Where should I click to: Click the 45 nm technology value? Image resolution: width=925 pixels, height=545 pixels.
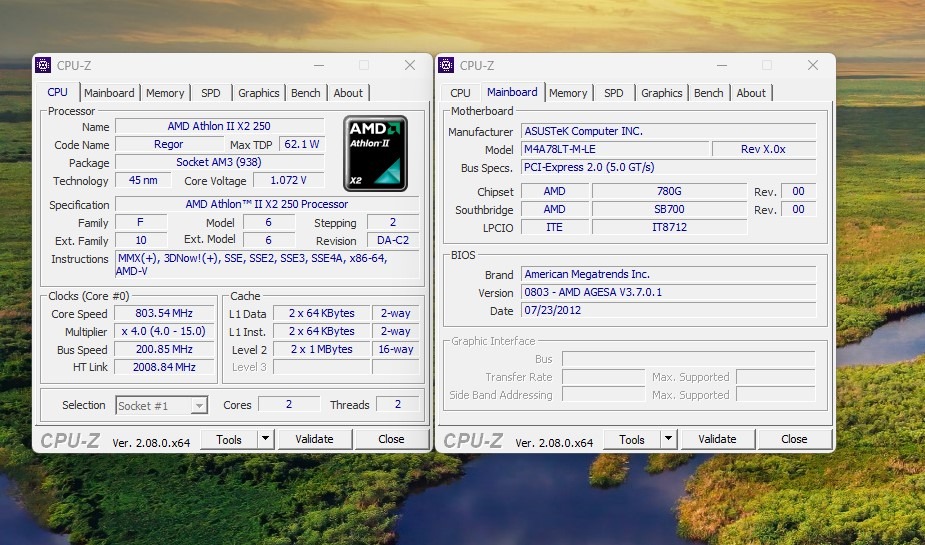click(143, 180)
